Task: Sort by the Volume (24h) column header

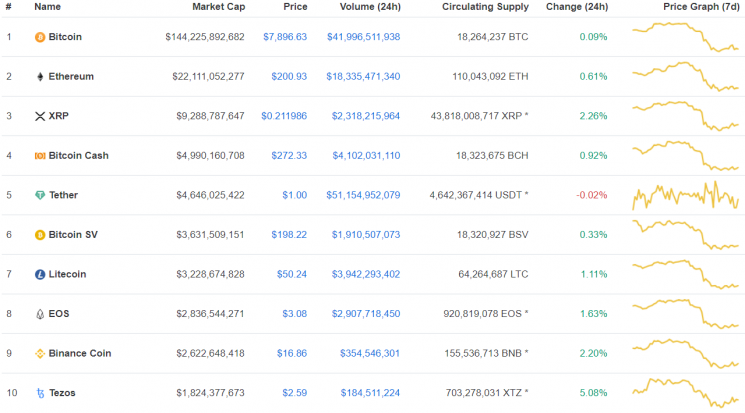Action: click(x=370, y=7)
